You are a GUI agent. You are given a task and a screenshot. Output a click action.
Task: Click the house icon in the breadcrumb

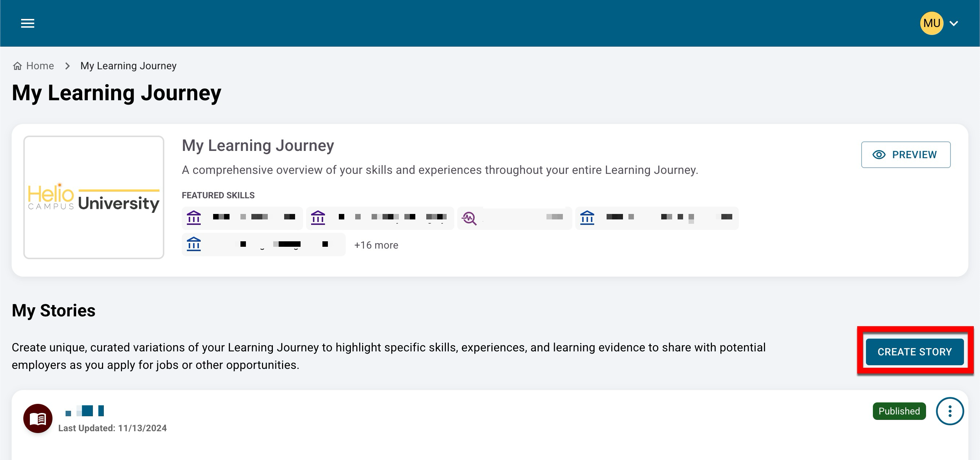17,66
